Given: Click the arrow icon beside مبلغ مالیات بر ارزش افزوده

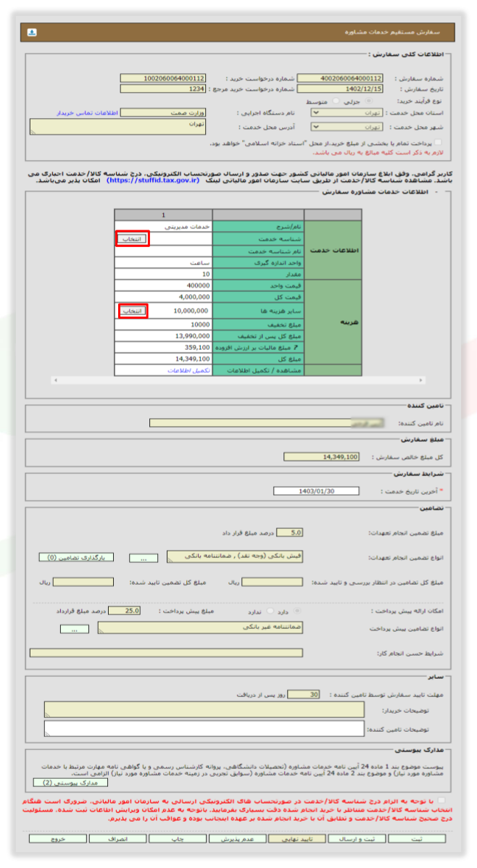Looking at the screenshot, I should (x=296, y=348).
